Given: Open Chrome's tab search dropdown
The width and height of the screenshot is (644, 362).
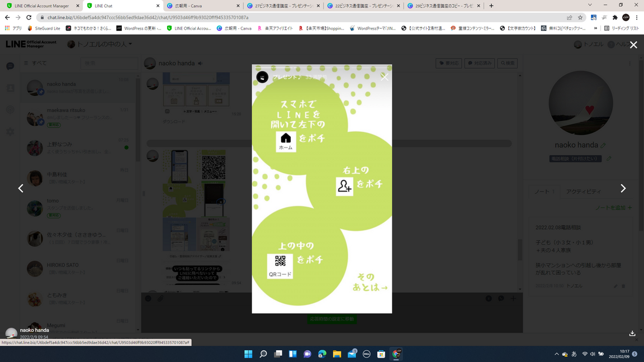Looking at the screenshot, I should pos(590,6).
